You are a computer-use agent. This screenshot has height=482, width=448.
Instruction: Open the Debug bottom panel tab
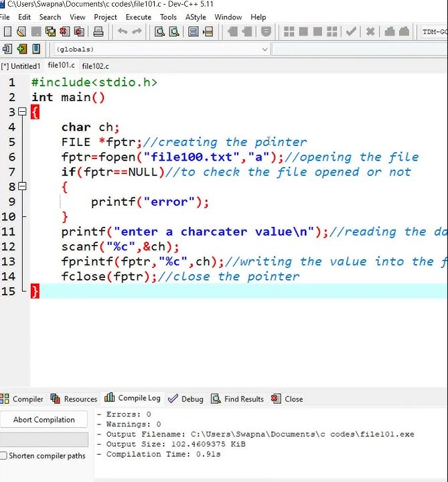pyautogui.click(x=185, y=399)
